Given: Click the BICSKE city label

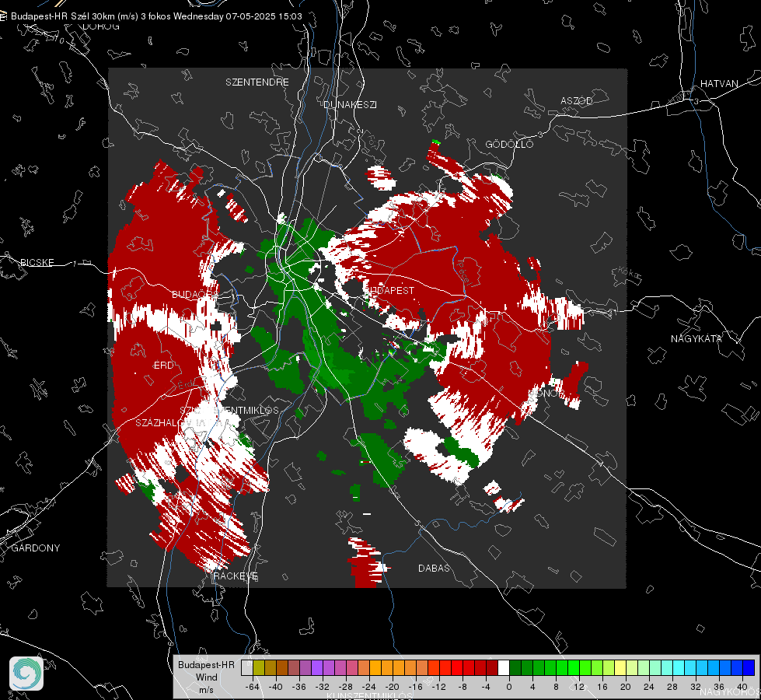Looking at the screenshot, I should tap(37, 262).
